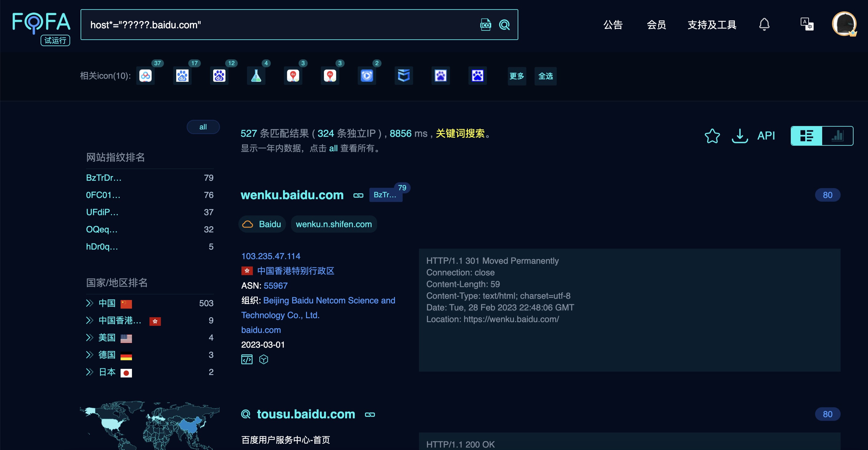Select the Baidu paw icon with 12 results

(219, 76)
